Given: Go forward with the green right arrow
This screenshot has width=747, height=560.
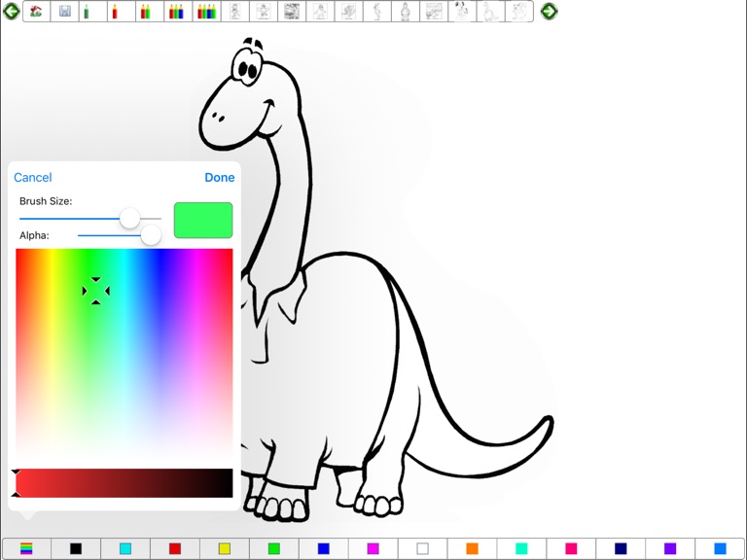Looking at the screenshot, I should click(549, 11).
